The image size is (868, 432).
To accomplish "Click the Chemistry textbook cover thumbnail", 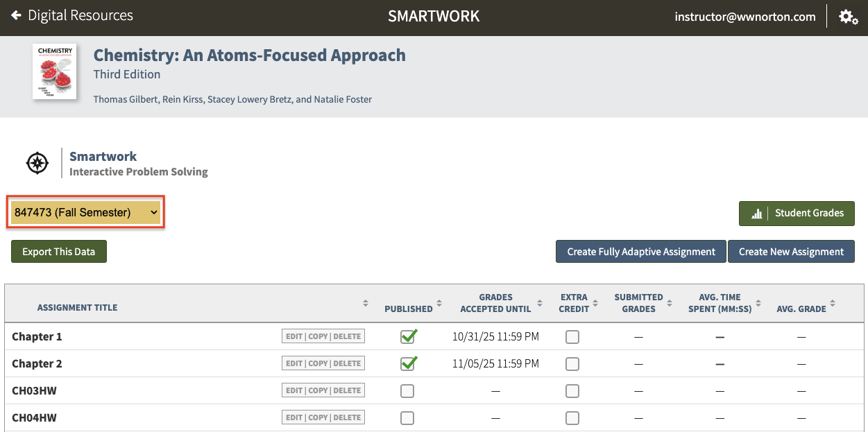I will (x=54, y=72).
